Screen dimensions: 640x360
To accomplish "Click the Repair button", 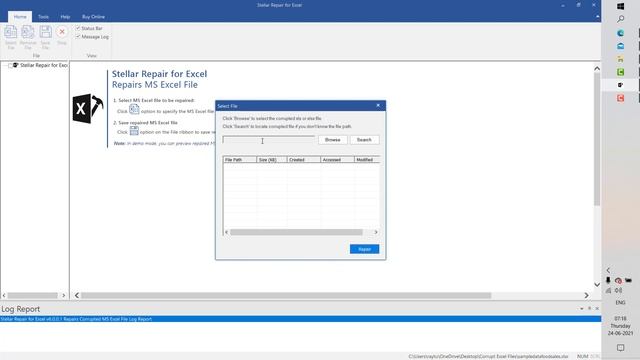I will (x=364, y=249).
